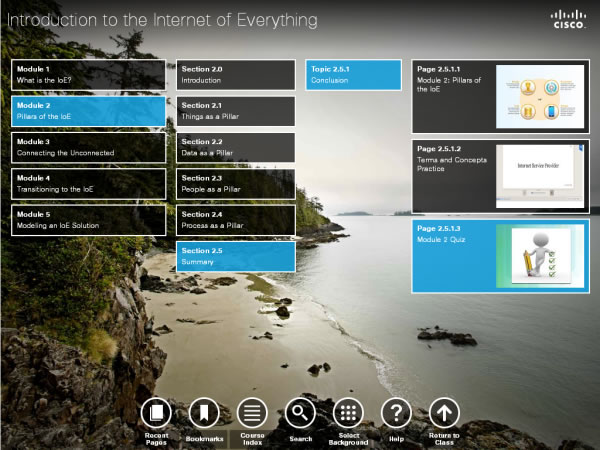The width and height of the screenshot is (600, 450).
Task: Open the Course Index icon
Action: click(252, 412)
